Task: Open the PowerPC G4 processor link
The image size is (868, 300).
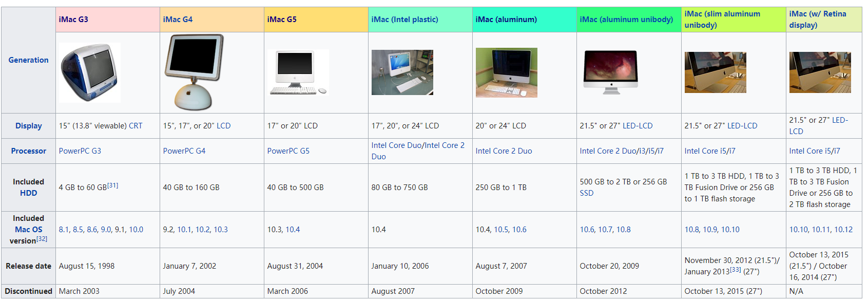Action: pos(184,151)
